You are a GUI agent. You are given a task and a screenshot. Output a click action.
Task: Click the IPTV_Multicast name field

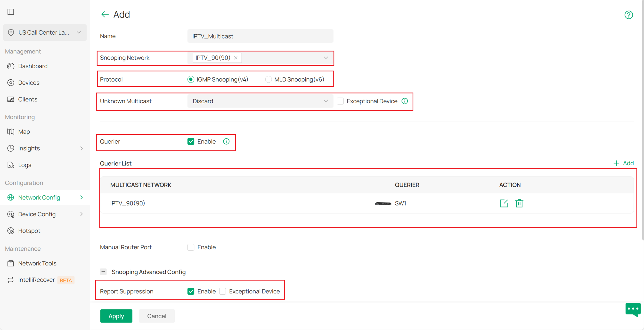[x=260, y=36]
